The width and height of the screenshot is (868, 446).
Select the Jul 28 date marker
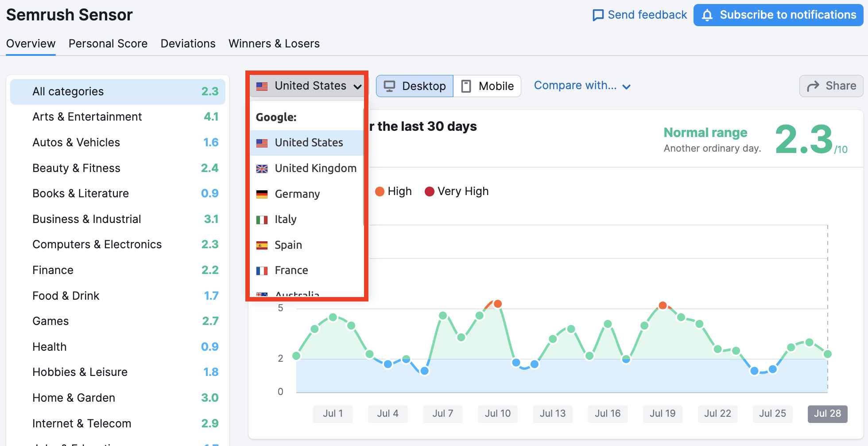[827, 414]
